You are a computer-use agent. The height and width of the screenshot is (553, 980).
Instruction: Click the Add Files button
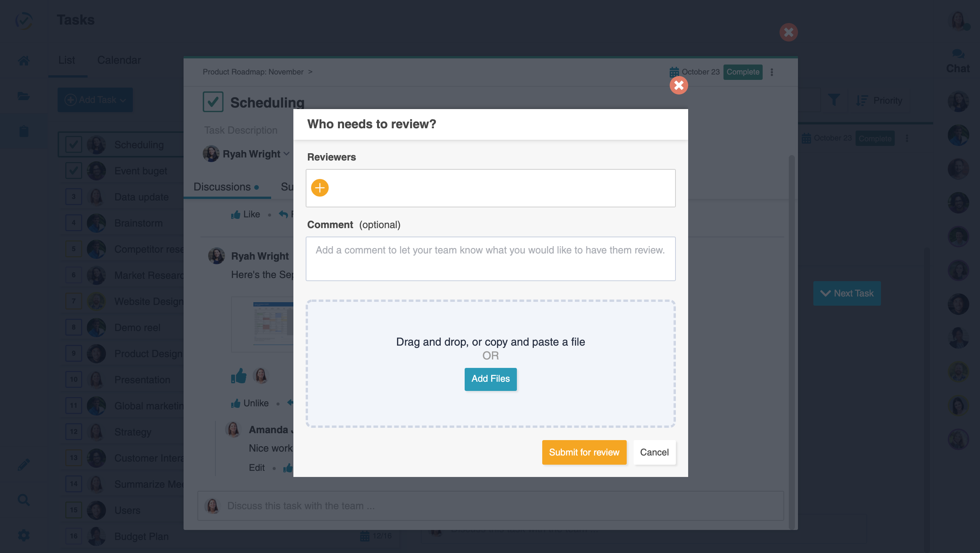click(x=490, y=379)
